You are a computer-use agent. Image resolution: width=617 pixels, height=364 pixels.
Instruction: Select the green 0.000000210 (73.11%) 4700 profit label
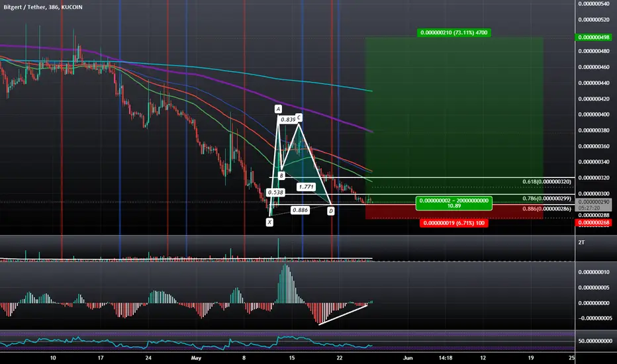[x=453, y=32]
